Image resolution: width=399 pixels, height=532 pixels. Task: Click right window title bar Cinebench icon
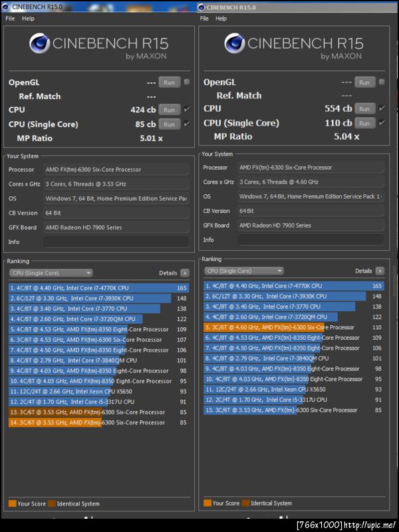coord(201,7)
